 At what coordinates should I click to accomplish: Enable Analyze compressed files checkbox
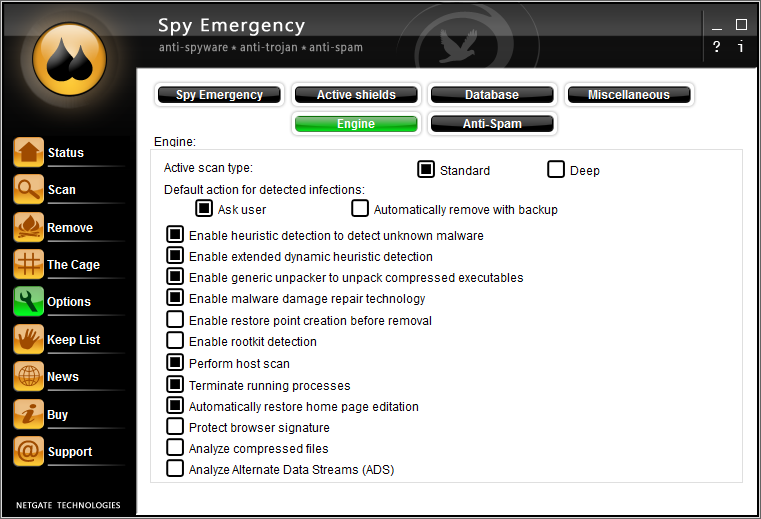coord(175,448)
